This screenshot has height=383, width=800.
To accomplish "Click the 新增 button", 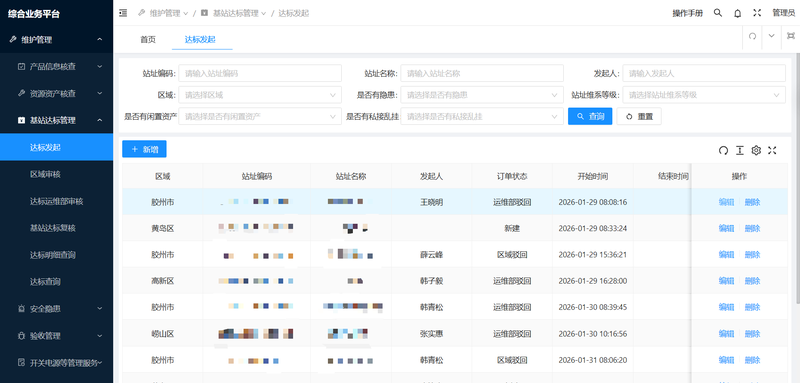I will tap(144, 149).
